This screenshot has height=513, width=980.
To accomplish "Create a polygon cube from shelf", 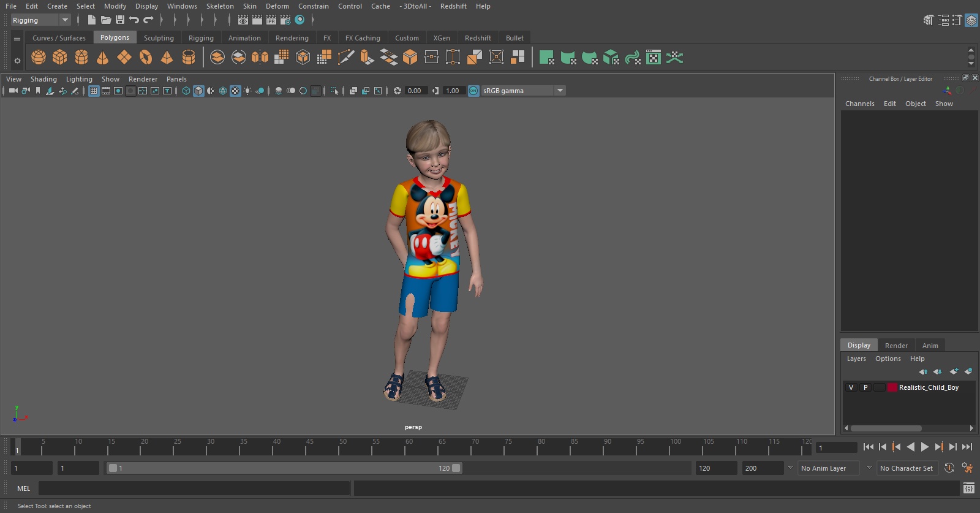I will point(60,58).
